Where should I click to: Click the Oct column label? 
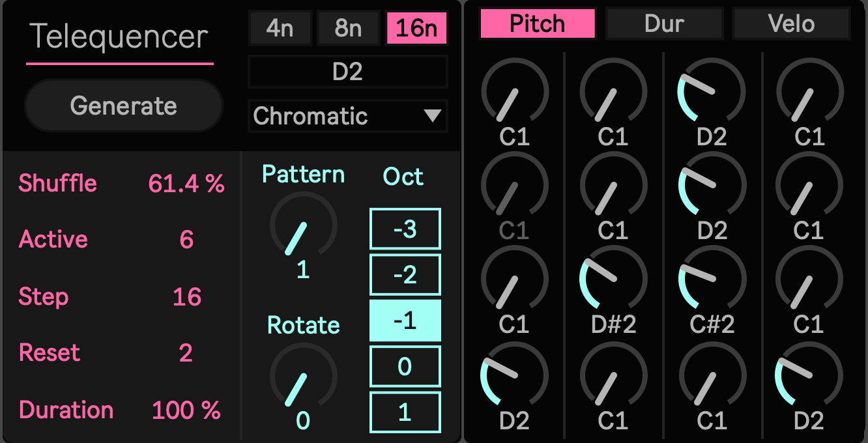[x=403, y=177]
